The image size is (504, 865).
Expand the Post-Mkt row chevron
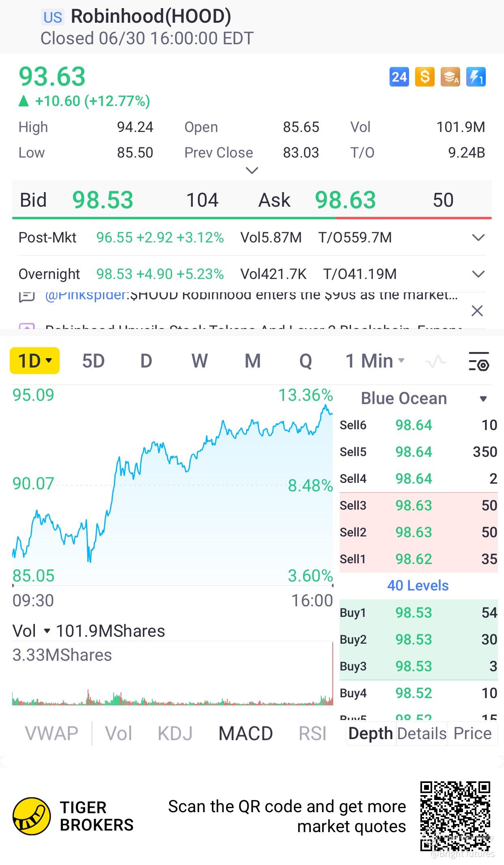point(478,238)
